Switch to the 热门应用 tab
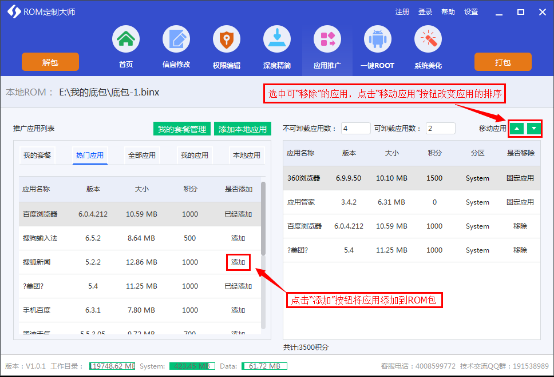This screenshot has width=554, height=377. (90, 155)
